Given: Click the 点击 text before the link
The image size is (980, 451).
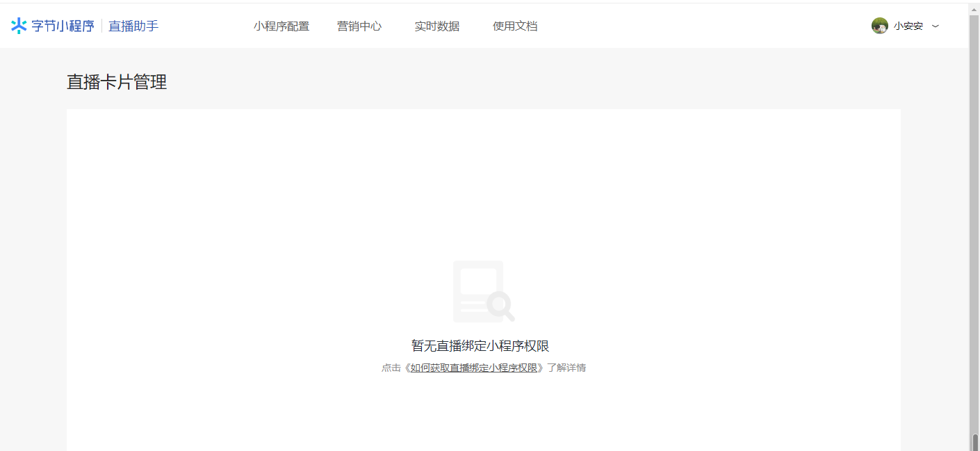Looking at the screenshot, I should point(391,368).
